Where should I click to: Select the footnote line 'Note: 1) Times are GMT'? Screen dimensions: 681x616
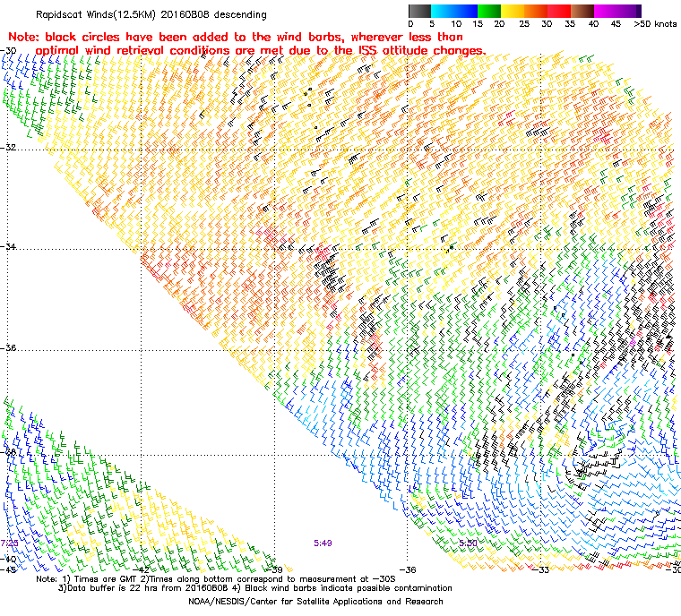click(216, 579)
